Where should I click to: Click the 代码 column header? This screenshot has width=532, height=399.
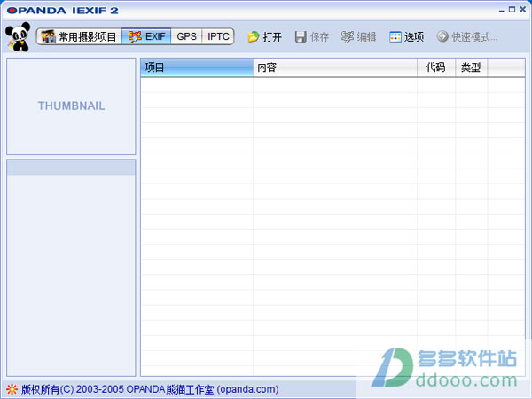436,67
